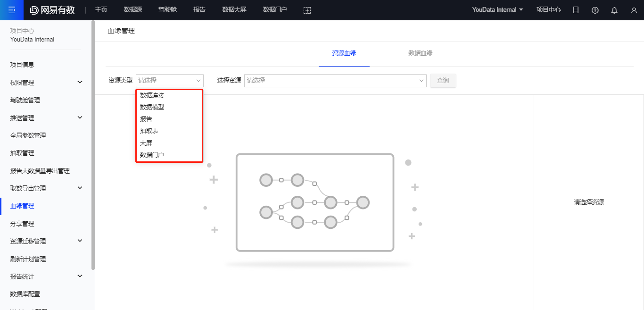Open the help question mark icon
Screen dimensions: 644x310
[595, 10]
